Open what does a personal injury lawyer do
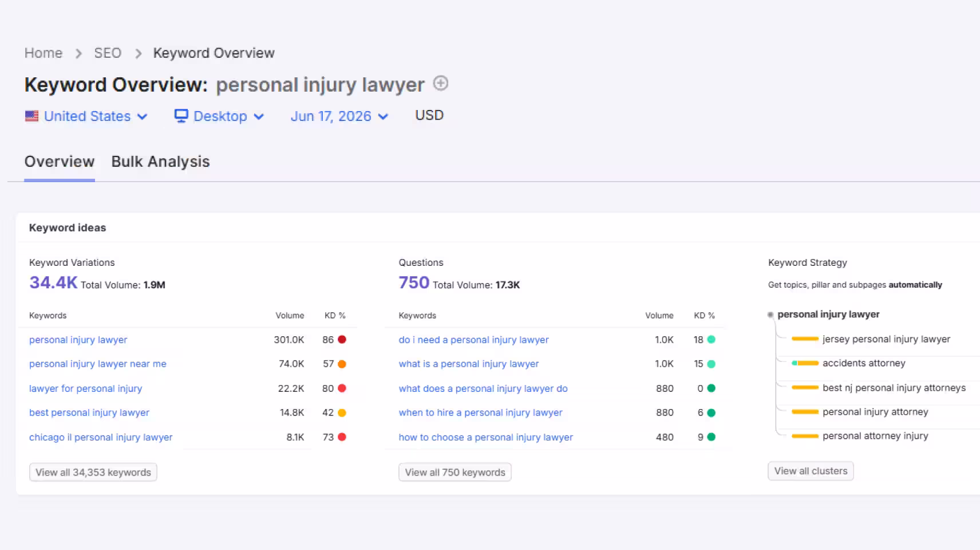The image size is (980, 550). [483, 388]
